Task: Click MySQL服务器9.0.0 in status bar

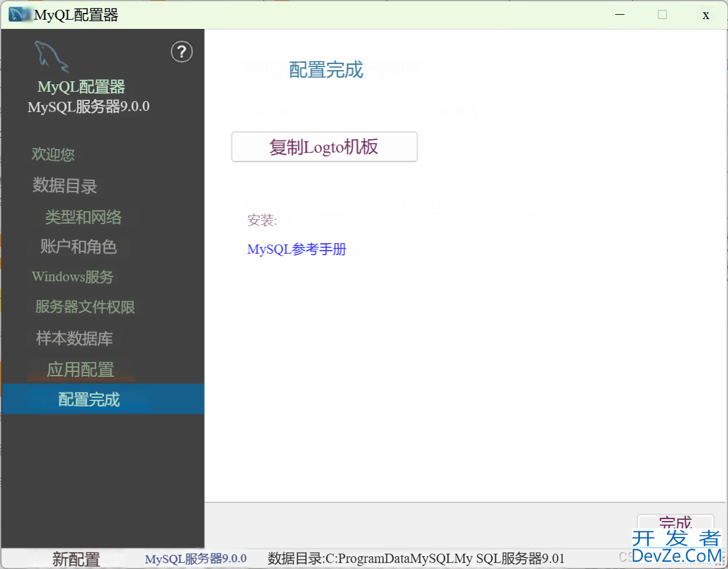Action: tap(195, 559)
